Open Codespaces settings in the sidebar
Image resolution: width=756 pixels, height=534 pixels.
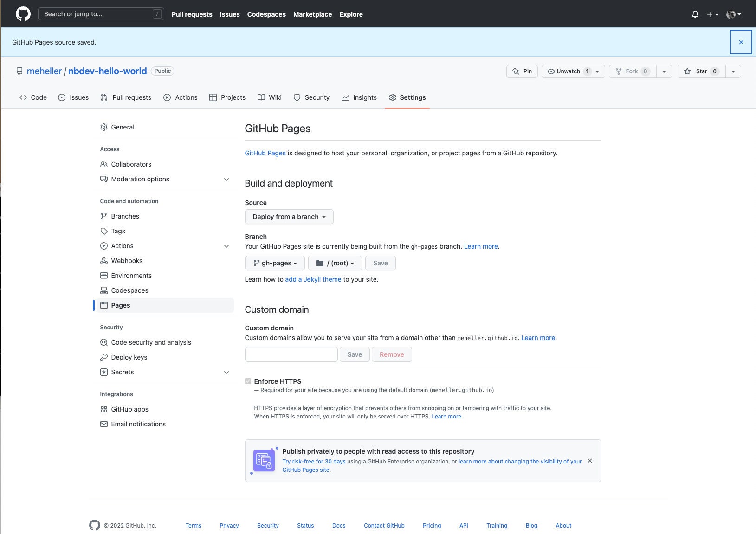pos(165,290)
